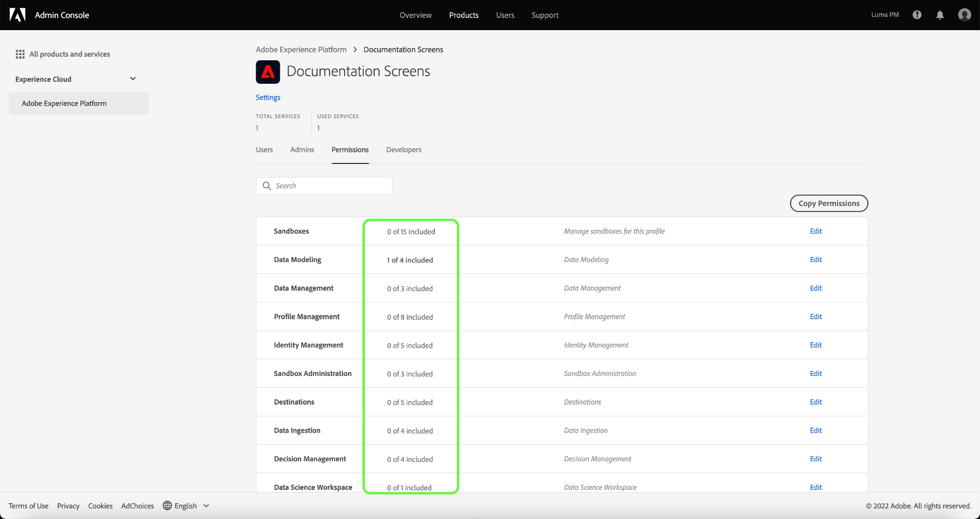Open the notifications bell
The image size is (980, 519).
tap(940, 15)
